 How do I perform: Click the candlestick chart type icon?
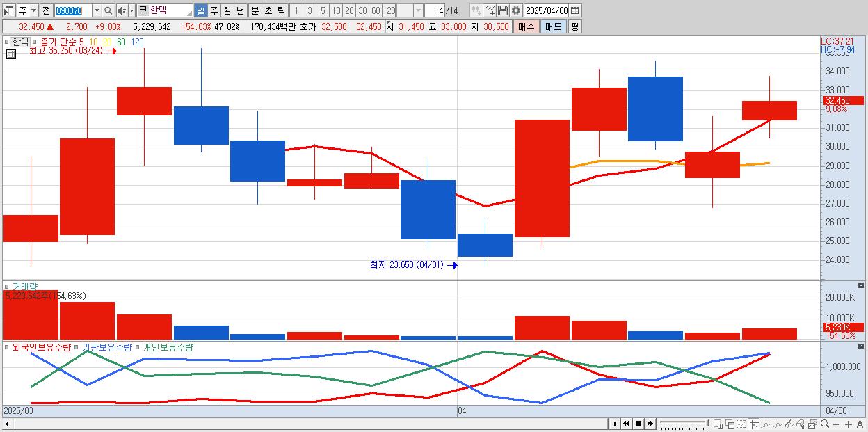(x=476, y=10)
